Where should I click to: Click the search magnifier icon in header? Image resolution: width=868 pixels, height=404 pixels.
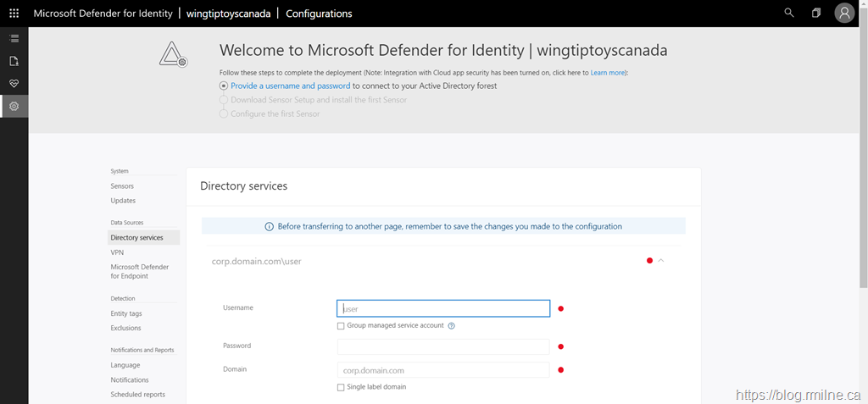(x=789, y=13)
